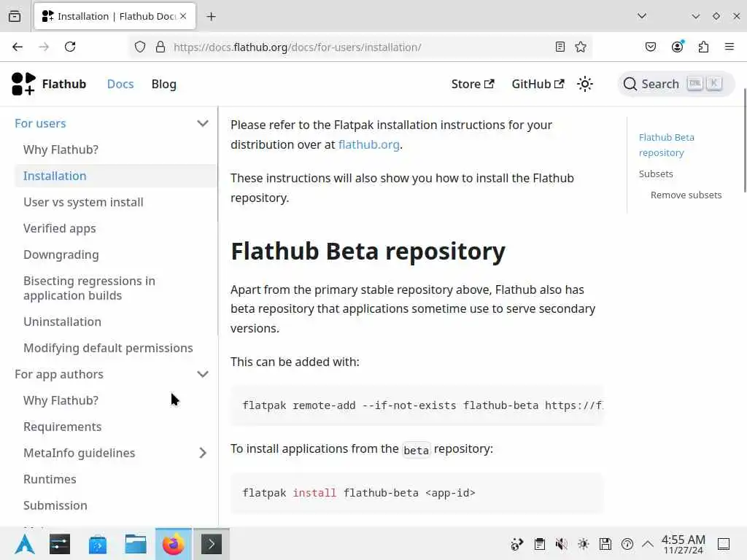The height and width of the screenshot is (560, 747).
Task: Open the GitHub external link
Action: [x=538, y=84]
